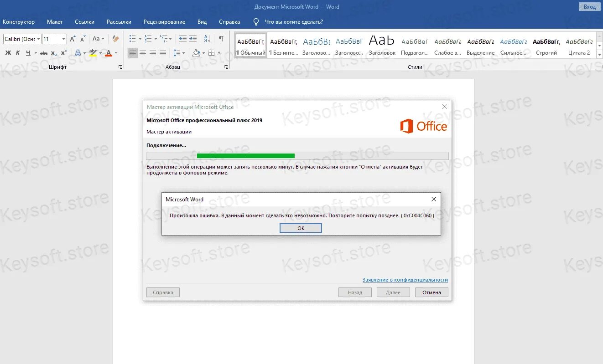This screenshot has height=364, width=603.
Task: Open the Рецензирование tab
Action: (164, 22)
